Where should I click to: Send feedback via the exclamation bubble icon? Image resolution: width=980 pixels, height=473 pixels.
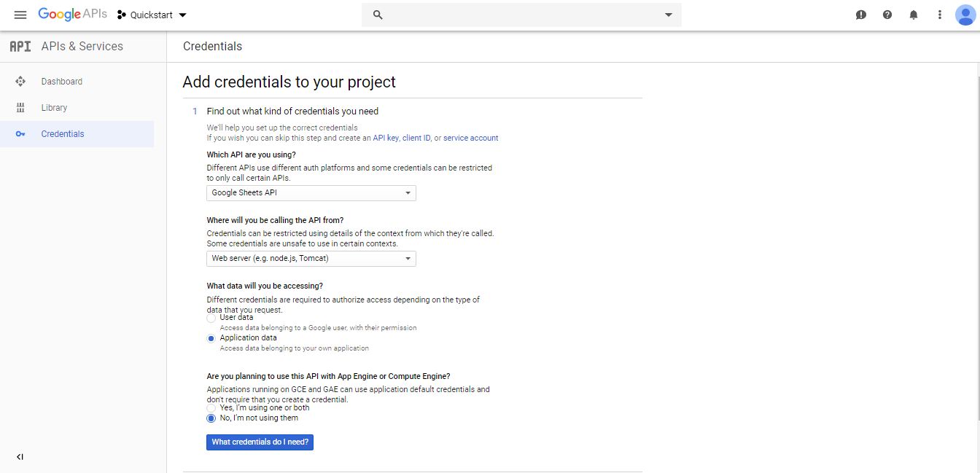coord(861,14)
